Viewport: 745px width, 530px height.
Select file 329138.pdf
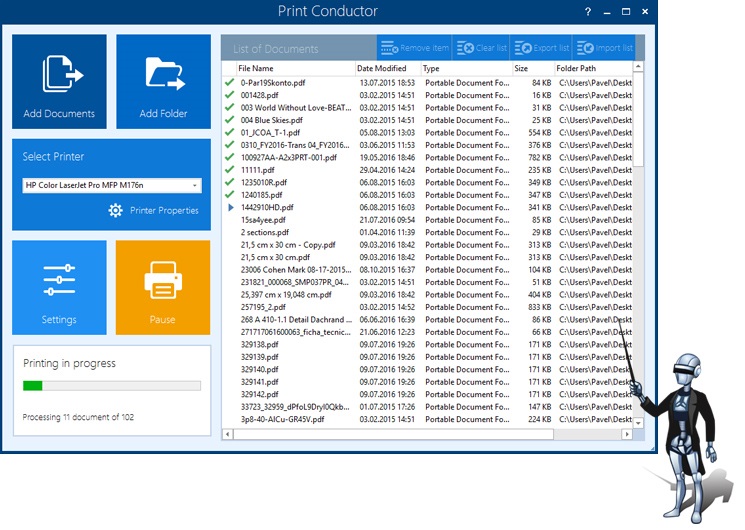pos(259,344)
